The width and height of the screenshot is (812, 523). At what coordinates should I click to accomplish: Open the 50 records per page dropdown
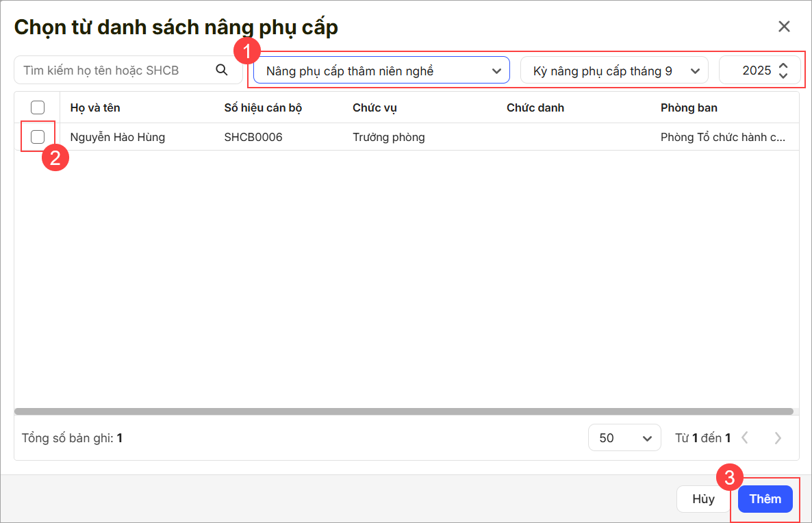point(624,438)
